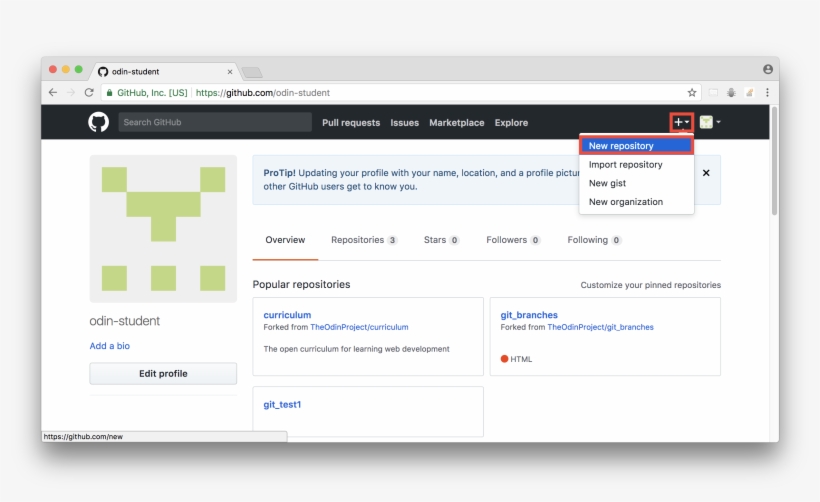Click the GitHub Octocat logo

(x=98, y=122)
